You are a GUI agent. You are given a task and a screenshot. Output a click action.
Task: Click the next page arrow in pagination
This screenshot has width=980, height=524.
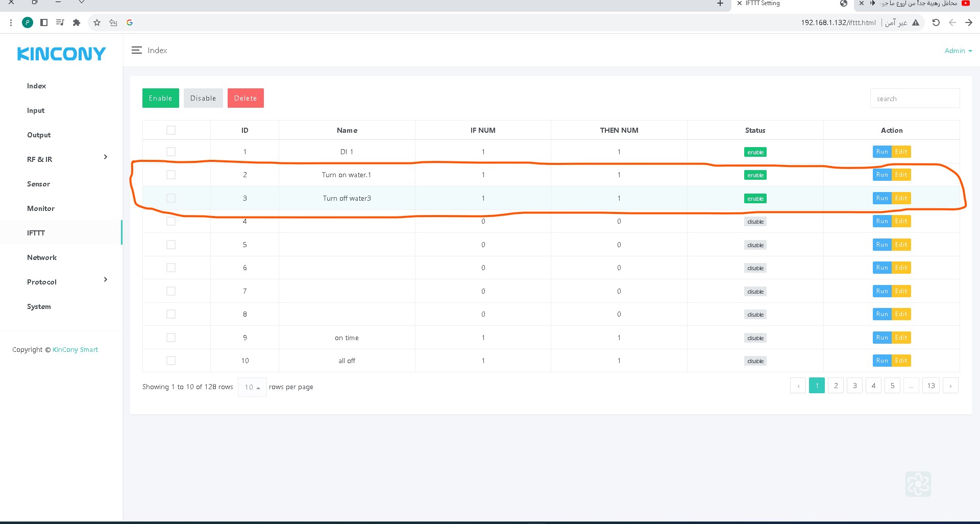pos(950,386)
